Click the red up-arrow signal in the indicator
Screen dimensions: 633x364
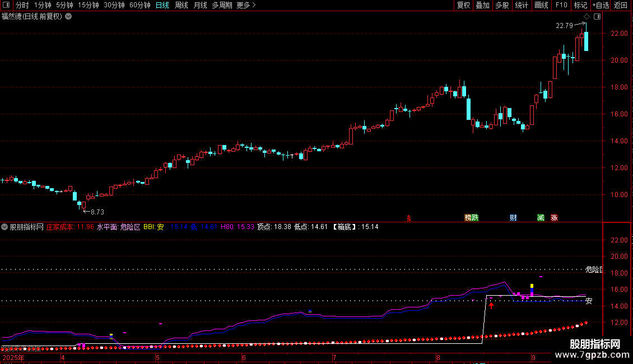pos(491,305)
